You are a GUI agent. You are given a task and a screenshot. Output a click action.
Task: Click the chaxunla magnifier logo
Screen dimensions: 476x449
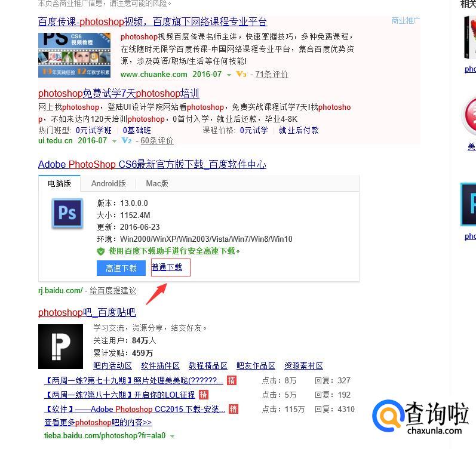[x=388, y=416]
